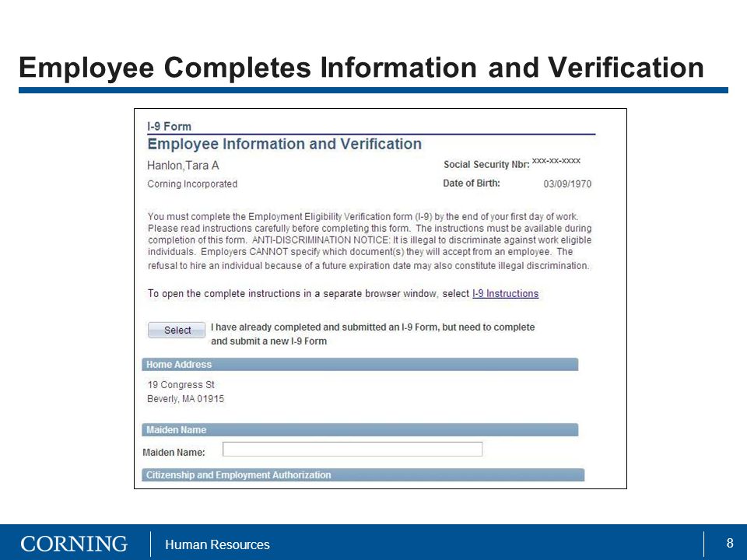The height and width of the screenshot is (560, 747).
Task: Click the ANTI-DISCRIMINATION NOTICE paragraph
Action: pyautogui.click(x=369, y=241)
